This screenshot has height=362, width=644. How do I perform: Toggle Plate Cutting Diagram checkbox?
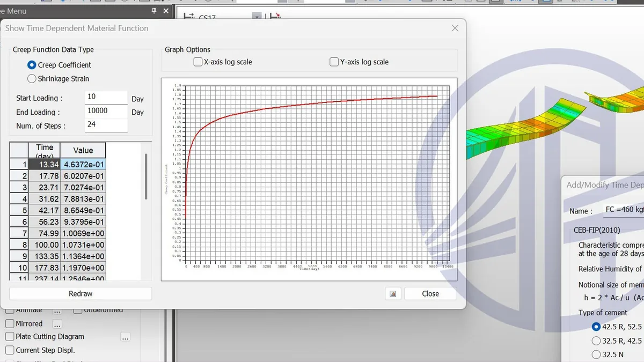(10, 337)
